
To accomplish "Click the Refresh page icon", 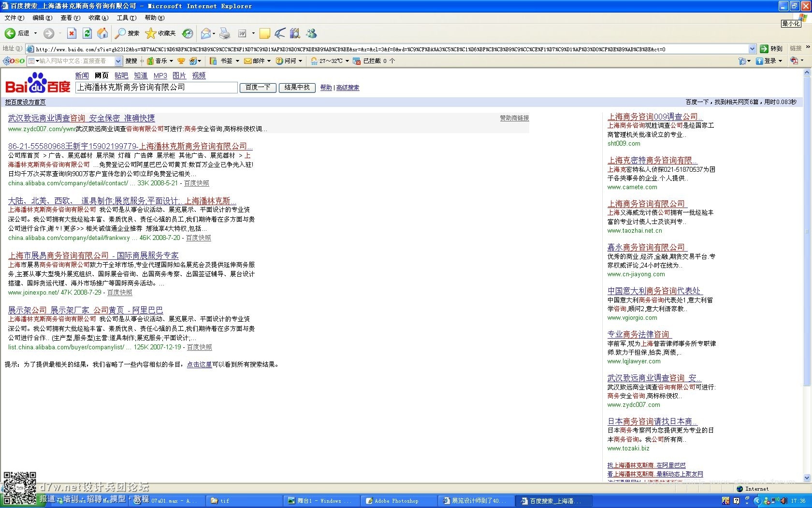I will tap(87, 33).
